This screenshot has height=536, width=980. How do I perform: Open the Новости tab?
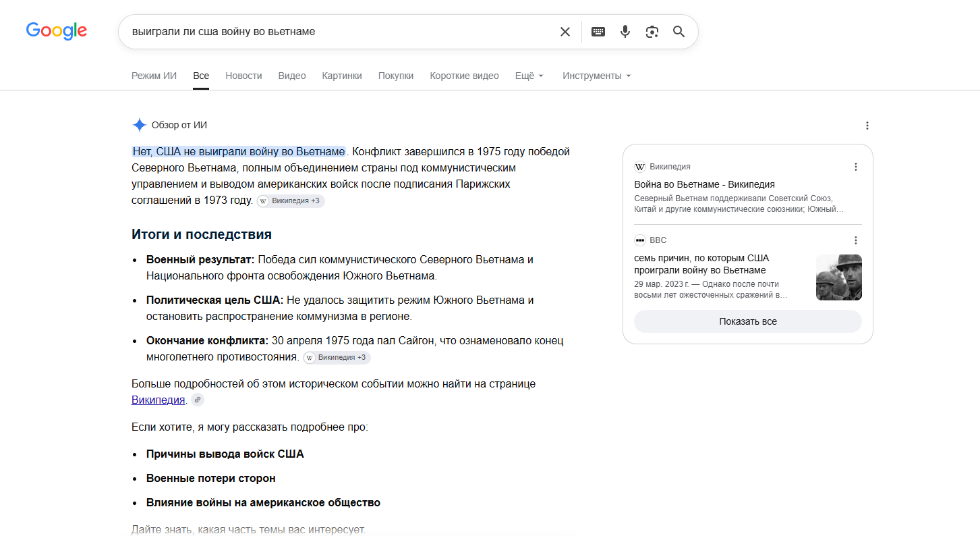[243, 76]
